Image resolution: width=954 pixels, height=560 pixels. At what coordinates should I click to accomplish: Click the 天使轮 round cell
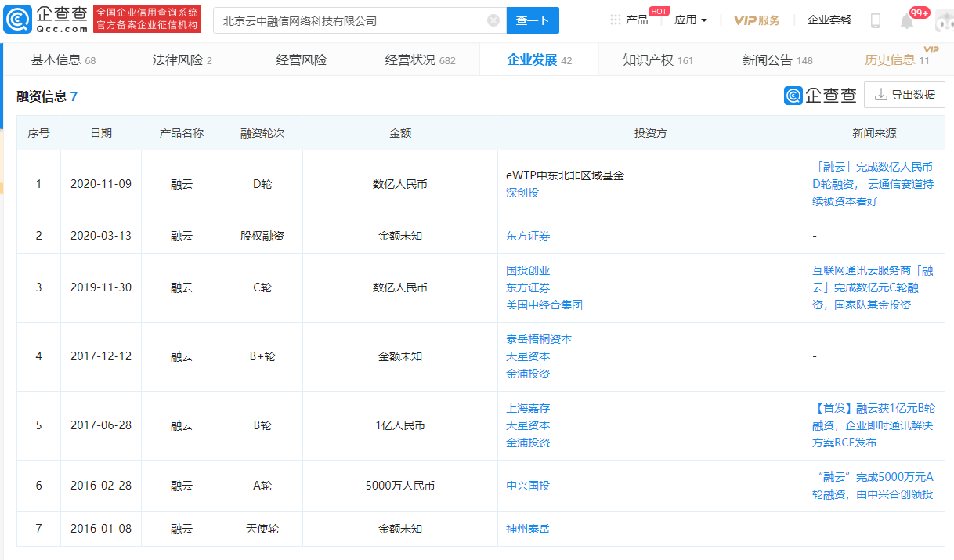[x=262, y=529]
